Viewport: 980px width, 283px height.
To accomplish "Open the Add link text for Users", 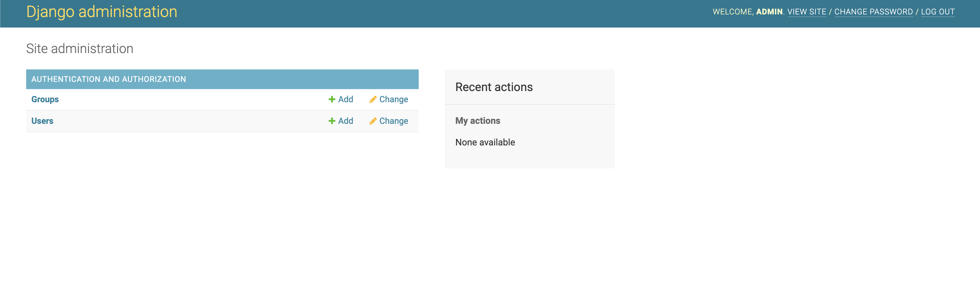I will pos(345,121).
